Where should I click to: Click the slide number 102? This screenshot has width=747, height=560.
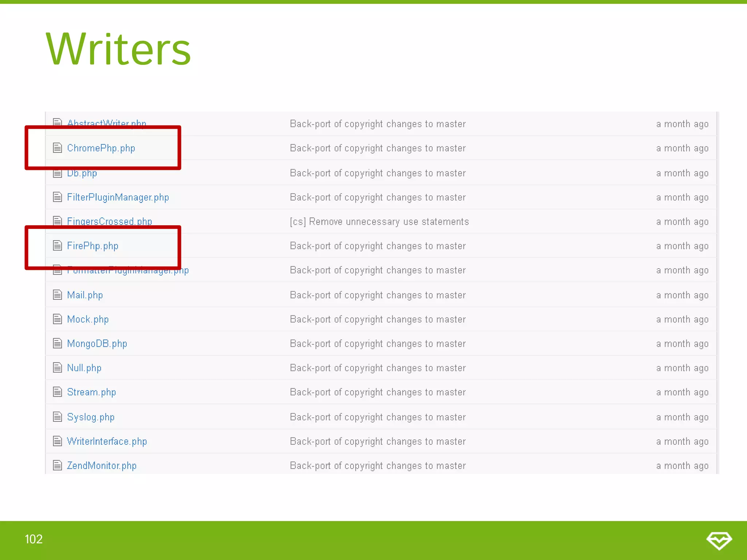[x=34, y=539]
